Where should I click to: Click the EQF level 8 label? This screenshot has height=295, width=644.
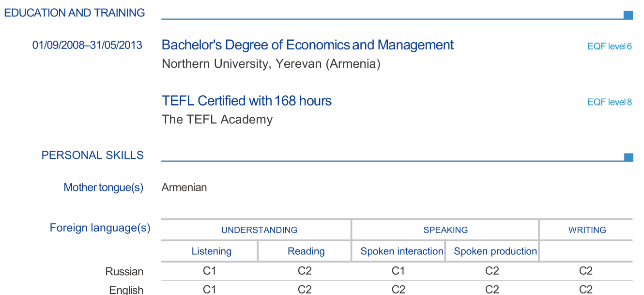[x=609, y=102]
